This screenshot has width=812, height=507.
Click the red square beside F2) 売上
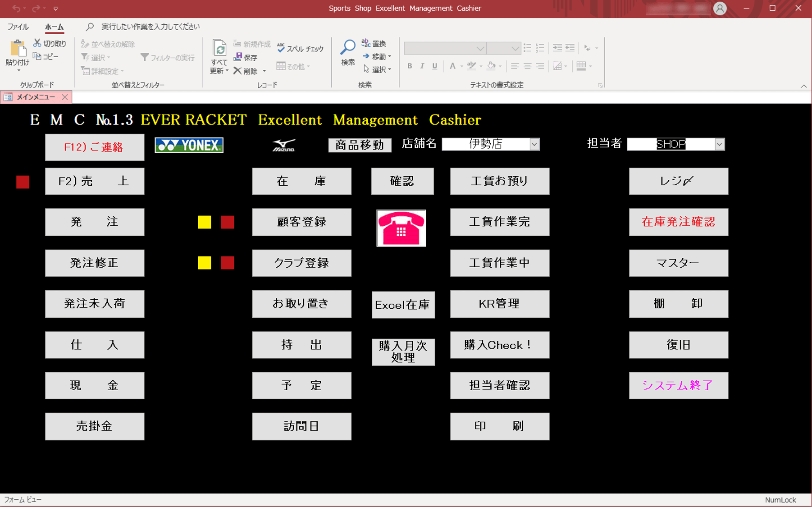tap(23, 182)
